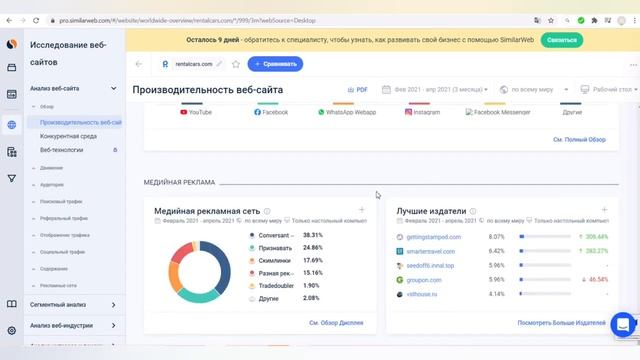Viewport: 640px width, 360px height.
Task: Open groupon.com publisher link
Action: pyautogui.click(x=424, y=280)
